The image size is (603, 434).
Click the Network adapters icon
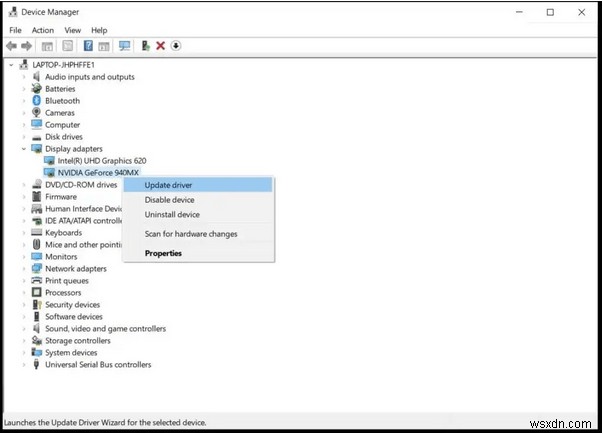(x=37, y=269)
